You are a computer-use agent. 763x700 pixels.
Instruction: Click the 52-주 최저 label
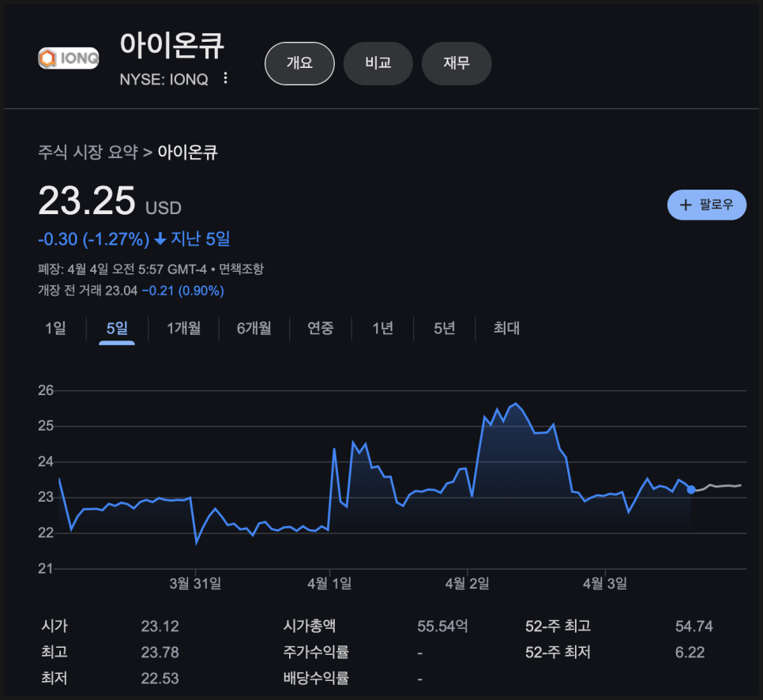coord(558,653)
